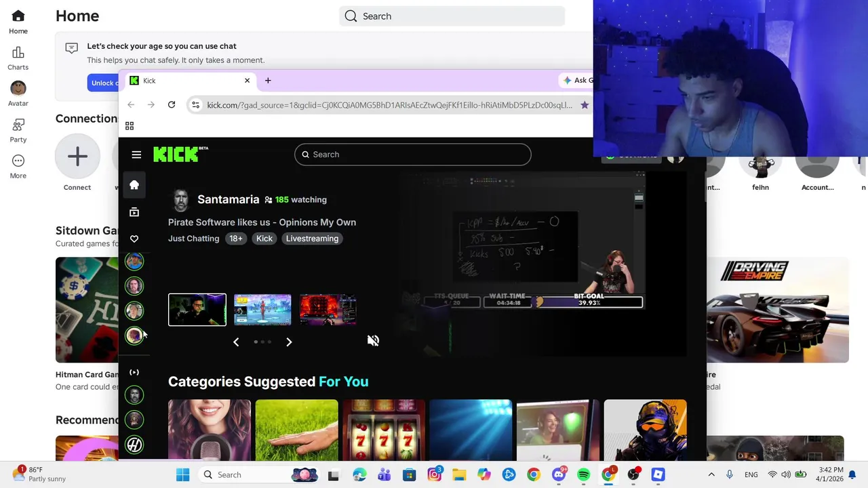
Task: Open the microphone woman category card
Action: click(210, 430)
